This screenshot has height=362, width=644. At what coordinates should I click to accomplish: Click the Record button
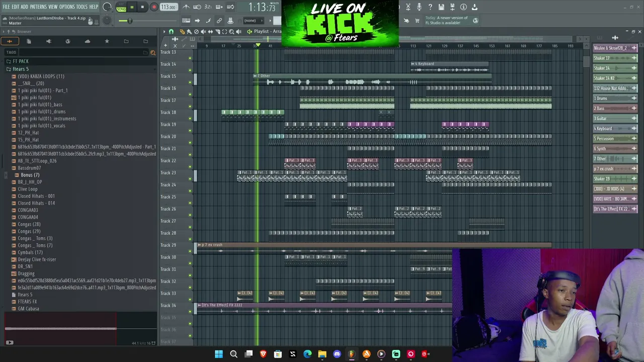coord(154,7)
